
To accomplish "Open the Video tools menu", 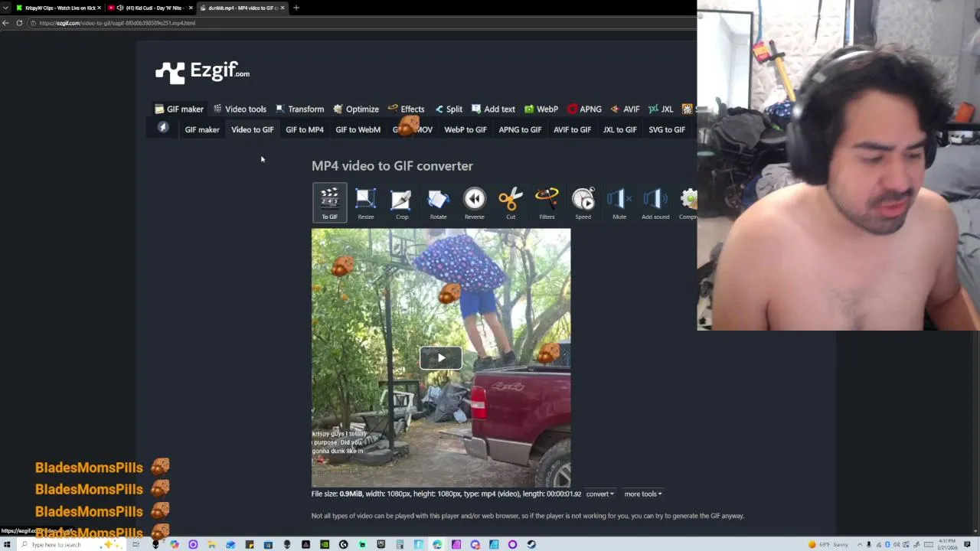I will [x=240, y=109].
